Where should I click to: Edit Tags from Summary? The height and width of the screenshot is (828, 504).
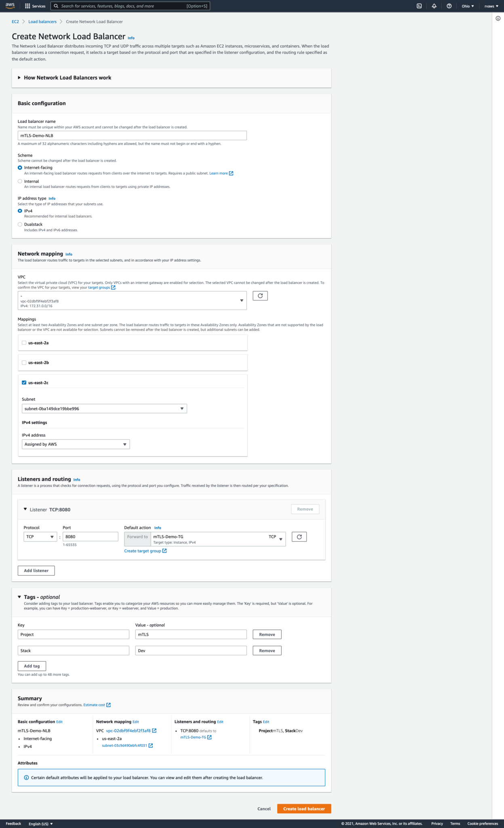(x=266, y=722)
